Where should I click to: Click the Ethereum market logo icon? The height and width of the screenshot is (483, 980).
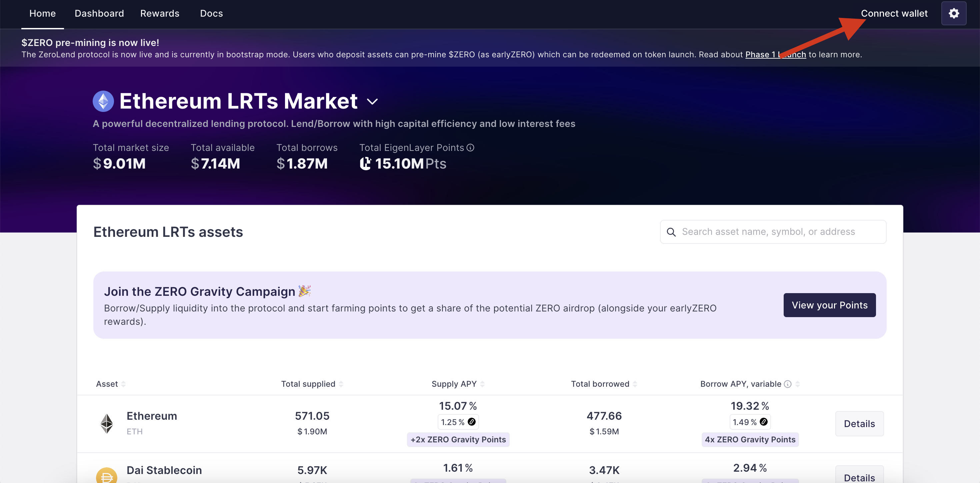tap(103, 101)
